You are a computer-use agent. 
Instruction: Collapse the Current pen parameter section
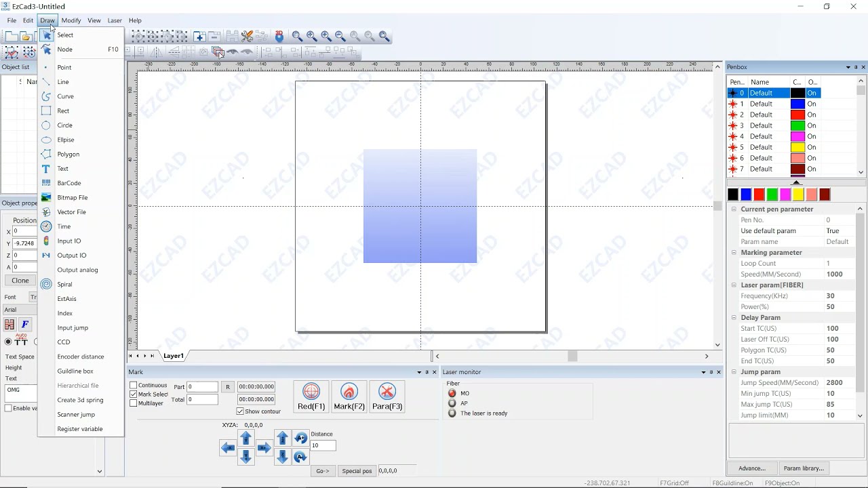pos(734,209)
